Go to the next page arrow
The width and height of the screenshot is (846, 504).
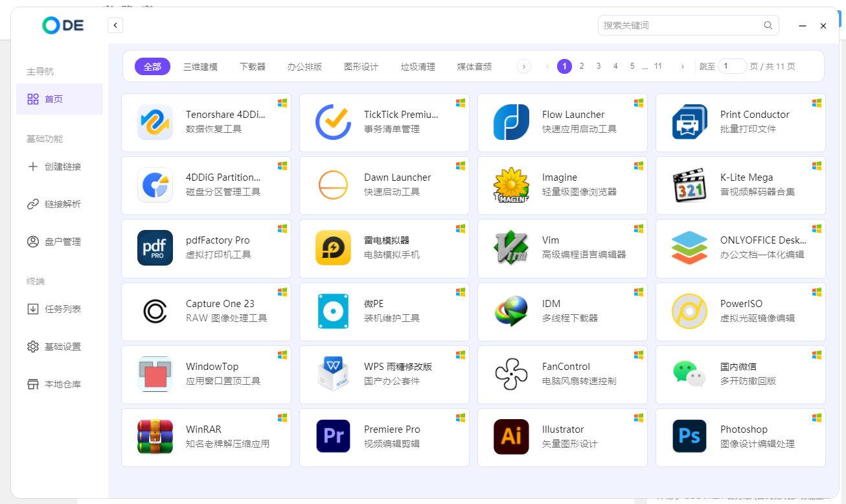point(682,66)
